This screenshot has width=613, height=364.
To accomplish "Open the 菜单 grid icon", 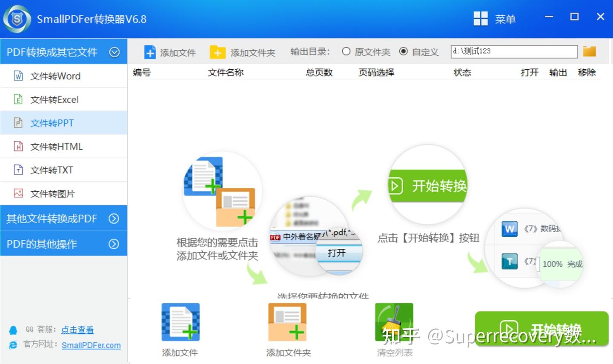I will click(481, 19).
